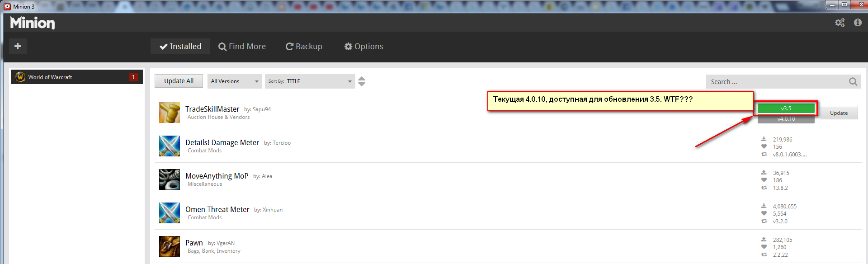Click Bags, Bank, Inventory category text
The width and height of the screenshot is (868, 264).
(214, 251)
